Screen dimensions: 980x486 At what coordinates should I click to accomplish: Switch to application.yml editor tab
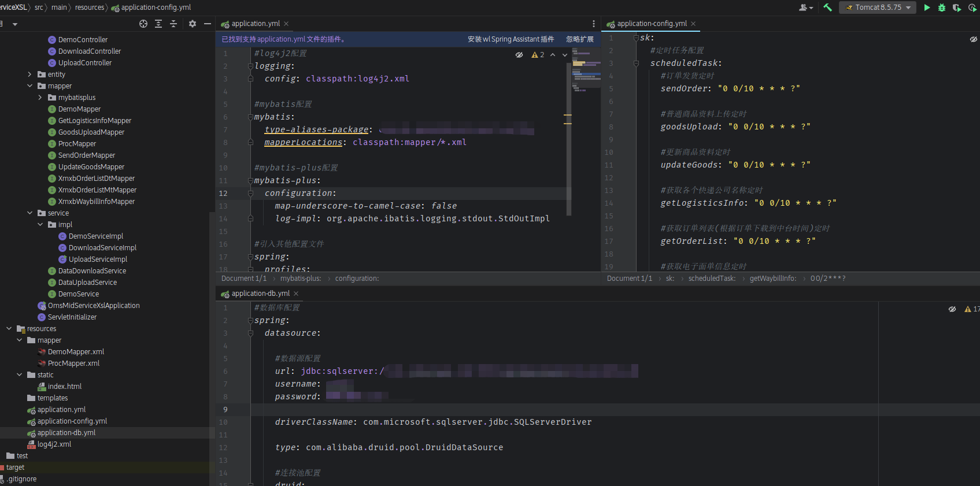coord(255,24)
